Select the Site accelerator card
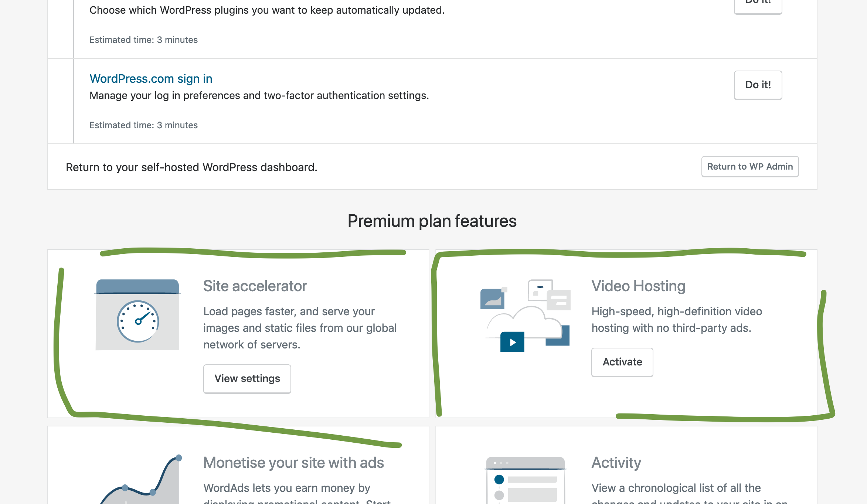This screenshot has width=867, height=504. pos(238,333)
